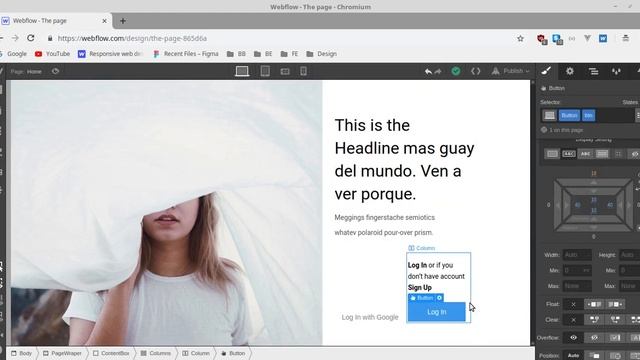640x360 pixels.
Task: Click the Width input field
Action: tap(577, 255)
